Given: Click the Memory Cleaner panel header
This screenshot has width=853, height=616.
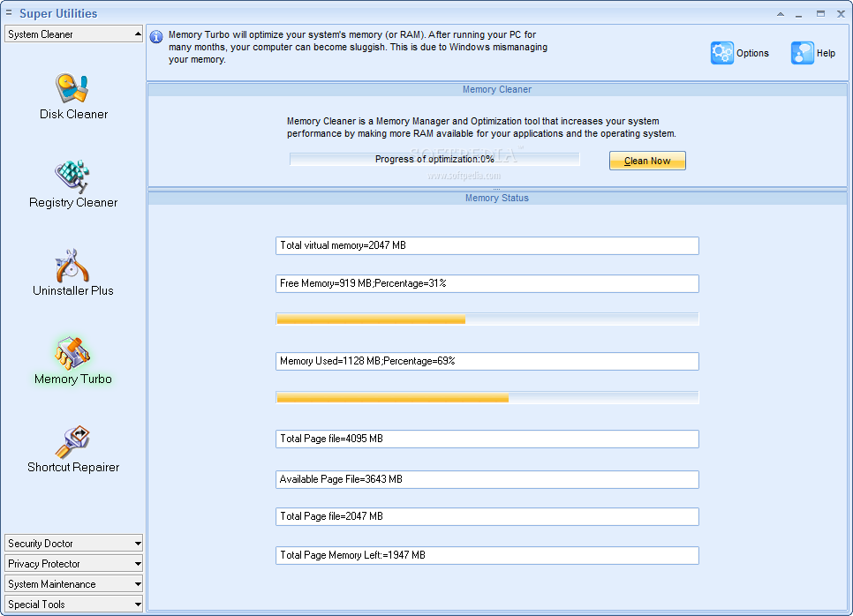Looking at the screenshot, I should click(x=497, y=89).
